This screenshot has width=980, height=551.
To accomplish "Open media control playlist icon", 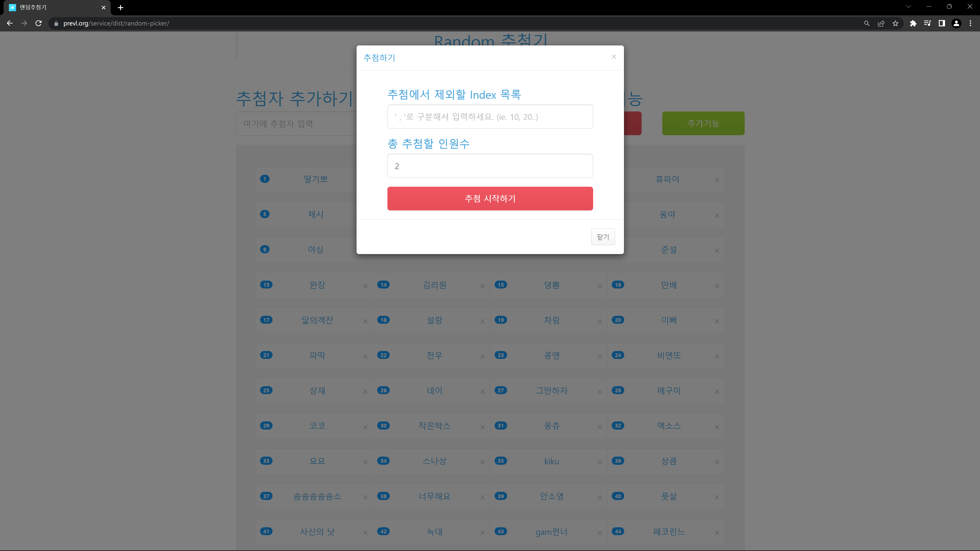I will point(927,23).
